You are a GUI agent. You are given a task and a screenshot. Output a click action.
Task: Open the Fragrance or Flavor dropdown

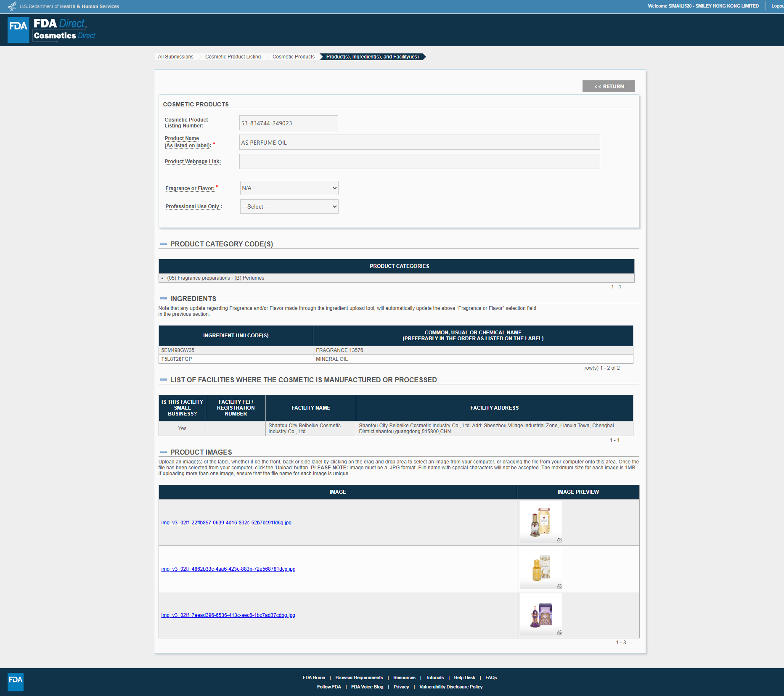(289, 188)
